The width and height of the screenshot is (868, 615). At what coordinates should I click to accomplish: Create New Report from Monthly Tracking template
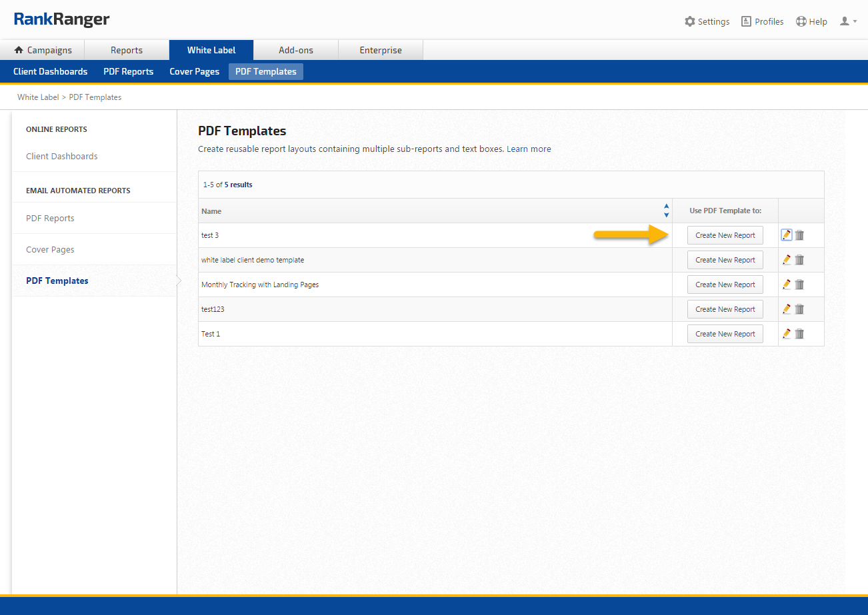tap(725, 285)
